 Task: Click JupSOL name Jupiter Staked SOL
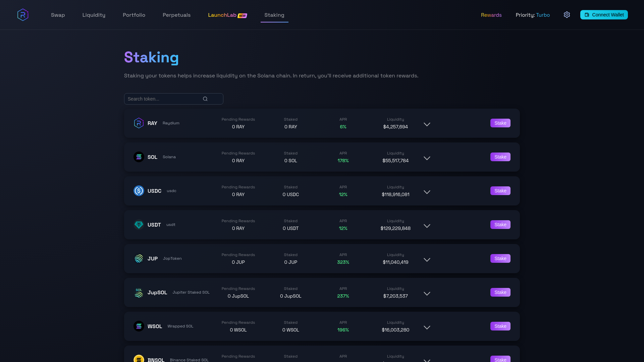[191, 292]
